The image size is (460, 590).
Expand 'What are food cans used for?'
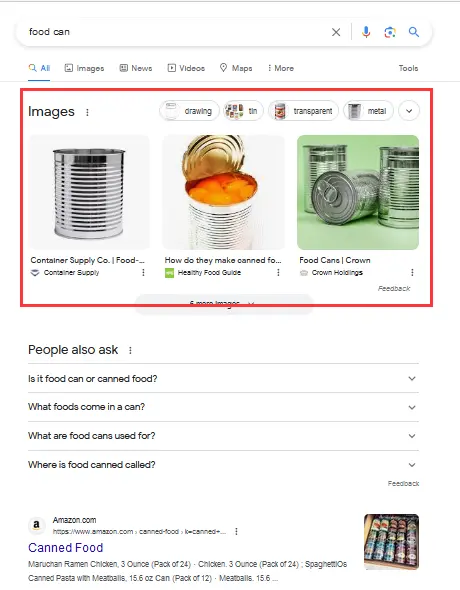tap(223, 436)
